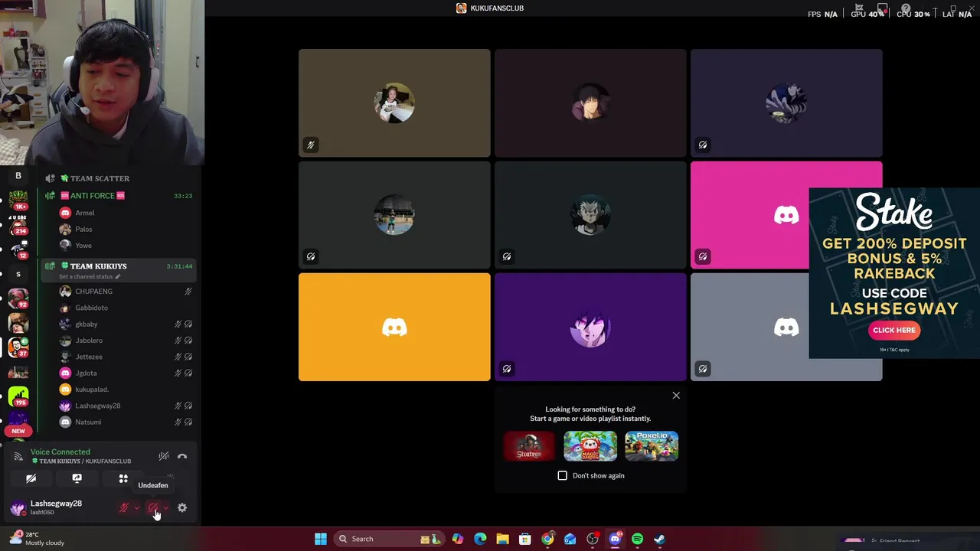Open Spotify from taskbar
Image resolution: width=980 pixels, height=551 pixels.
point(637,539)
